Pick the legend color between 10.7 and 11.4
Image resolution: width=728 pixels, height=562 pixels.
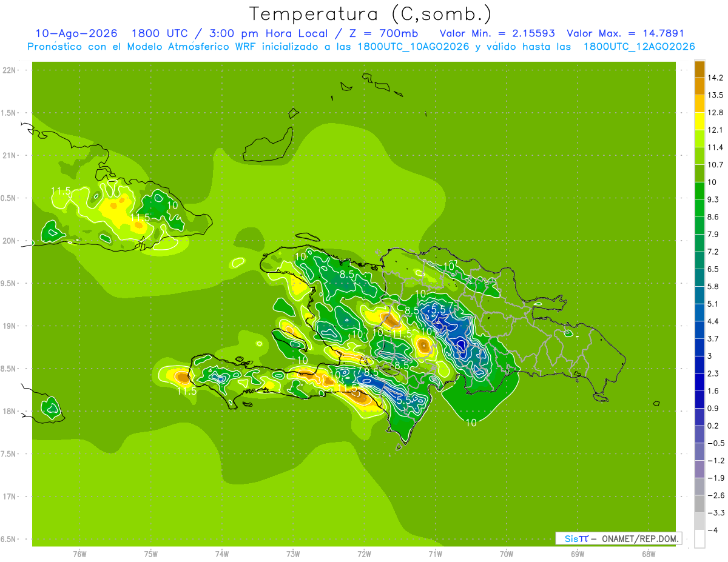[x=699, y=156]
